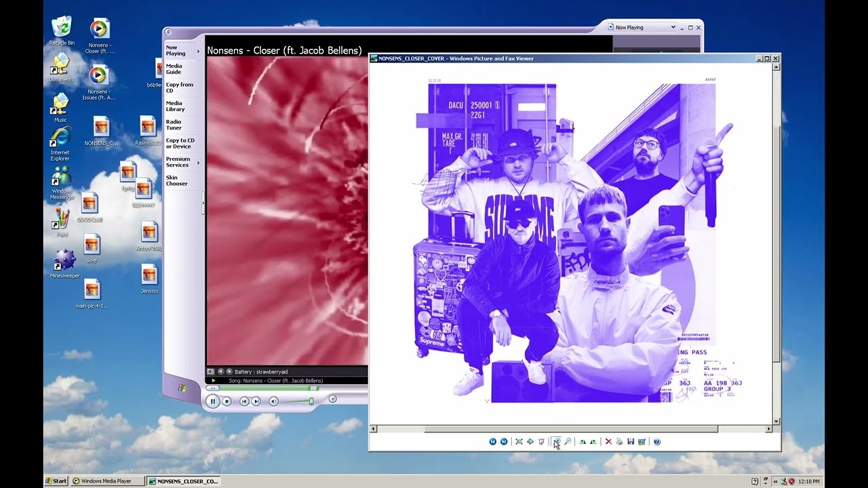Open image for editing icon
The height and width of the screenshot is (488, 868).
pos(642,441)
